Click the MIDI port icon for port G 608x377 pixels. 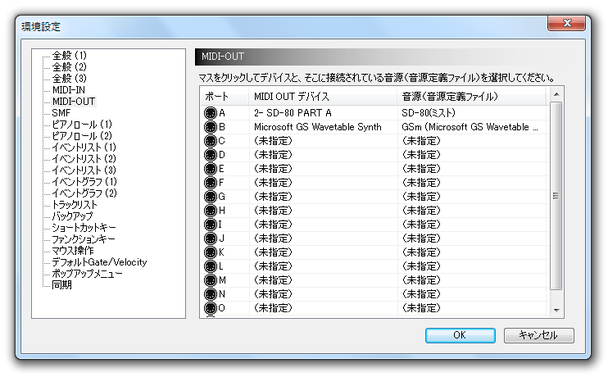coord(210,197)
